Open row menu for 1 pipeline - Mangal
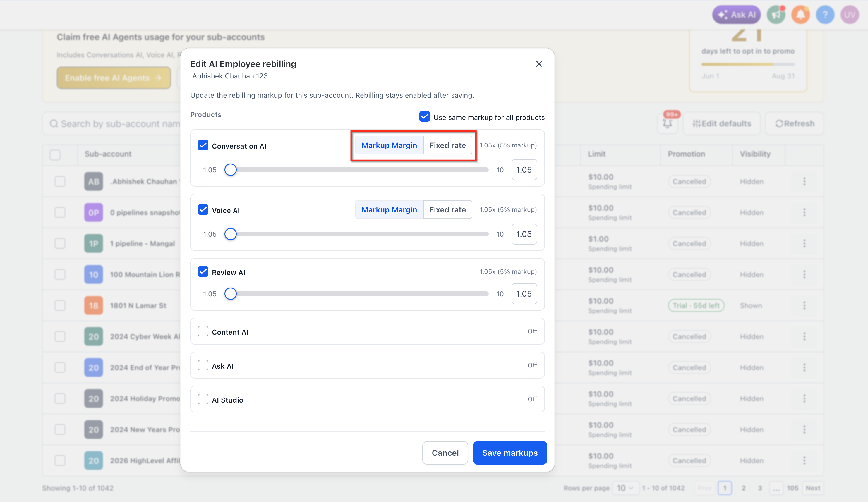Image resolution: width=868 pixels, height=502 pixels. 804,243
